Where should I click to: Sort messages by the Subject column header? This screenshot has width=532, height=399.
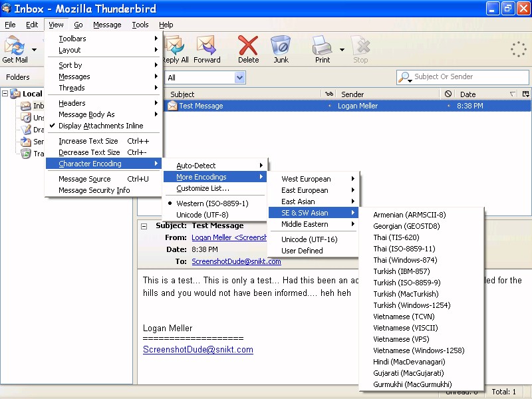point(243,94)
